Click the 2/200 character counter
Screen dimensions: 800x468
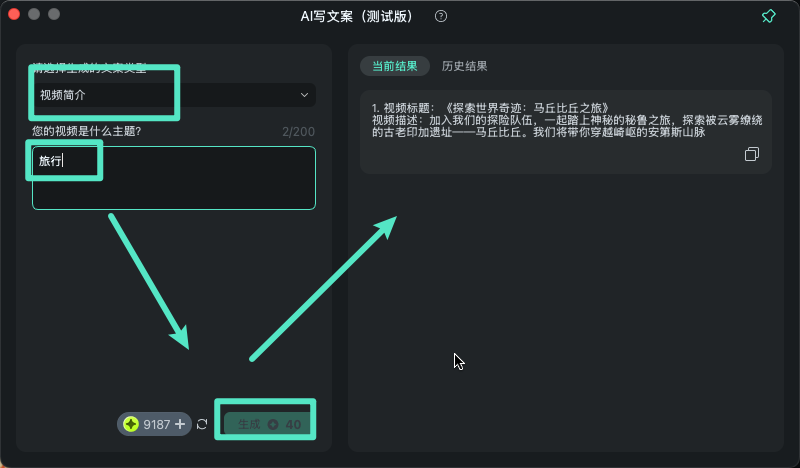pyautogui.click(x=298, y=132)
